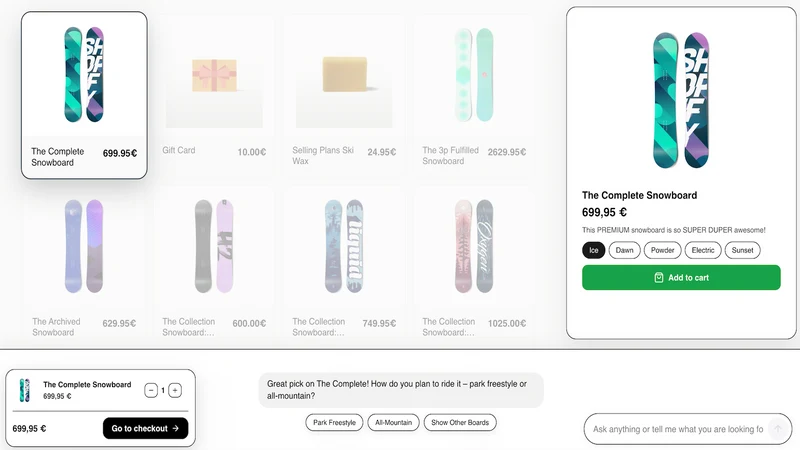Click the send arrow in the chat input
The height and width of the screenshot is (450, 800).
[x=777, y=429]
